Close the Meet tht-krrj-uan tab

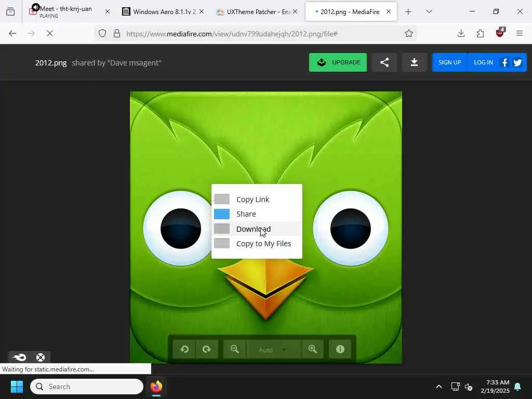pyautogui.click(x=107, y=11)
